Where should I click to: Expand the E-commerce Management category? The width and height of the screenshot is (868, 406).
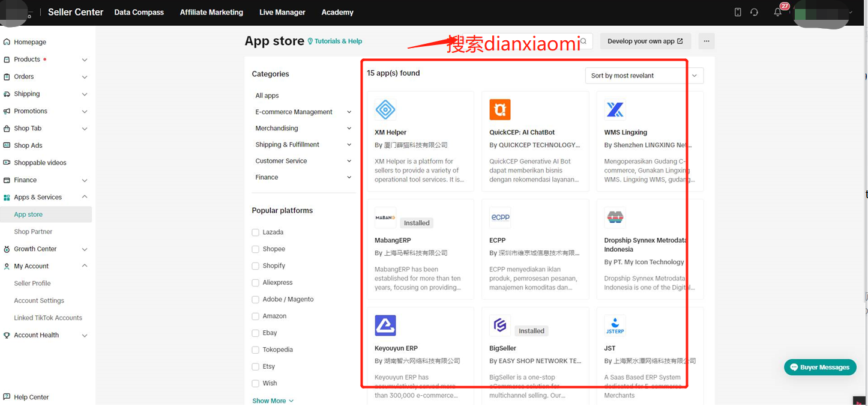point(349,112)
